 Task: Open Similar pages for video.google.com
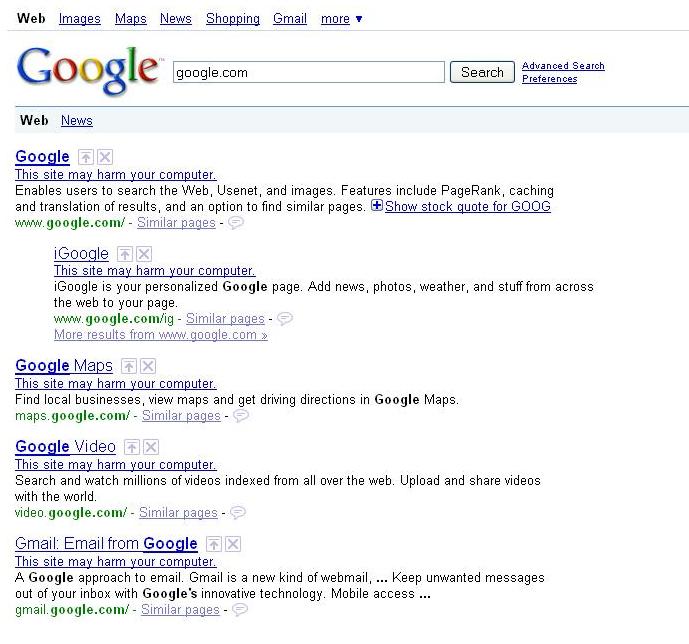point(178,513)
